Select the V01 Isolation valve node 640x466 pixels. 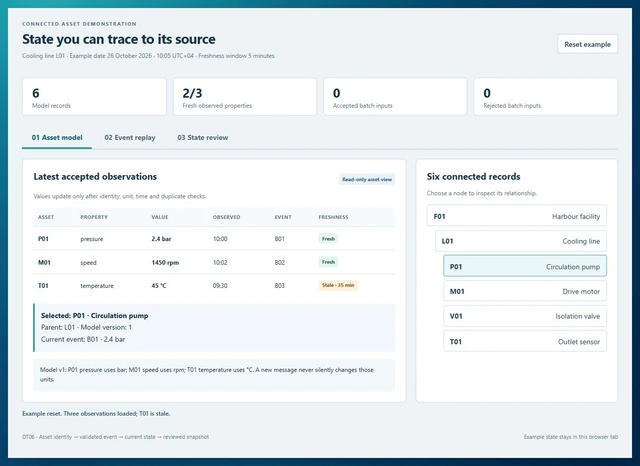[525, 316]
